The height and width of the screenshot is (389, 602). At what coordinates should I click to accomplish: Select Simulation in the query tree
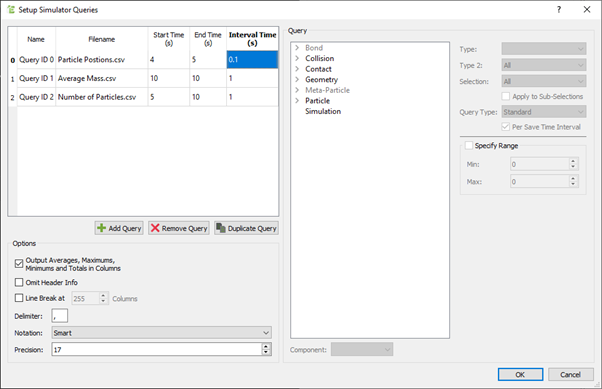(323, 111)
